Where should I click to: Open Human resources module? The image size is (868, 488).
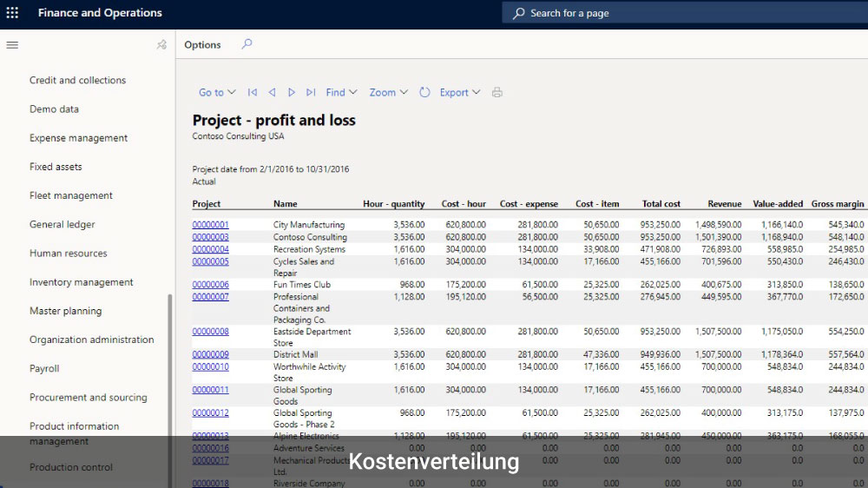[x=68, y=254]
